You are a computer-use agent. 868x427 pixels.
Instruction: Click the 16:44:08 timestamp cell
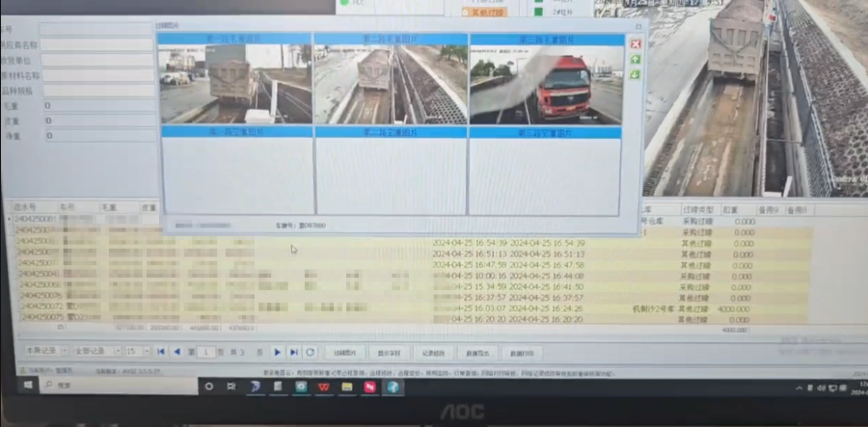click(547, 276)
